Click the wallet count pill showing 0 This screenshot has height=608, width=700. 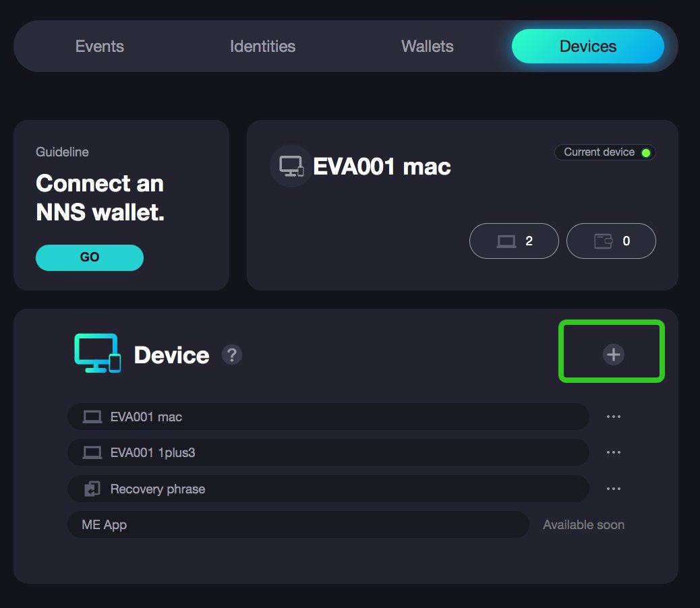coord(611,241)
